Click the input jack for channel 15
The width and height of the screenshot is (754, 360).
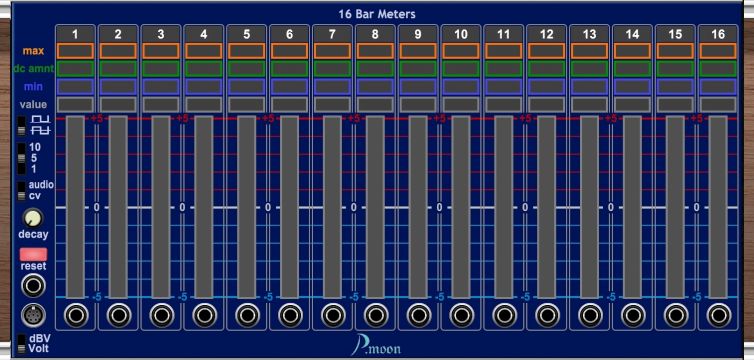(676, 316)
